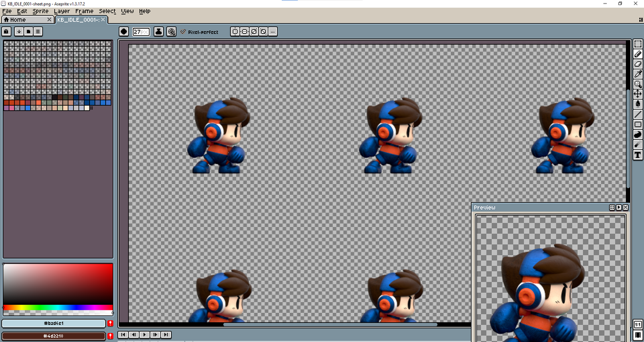Select the Pencil tool

pyautogui.click(x=637, y=54)
